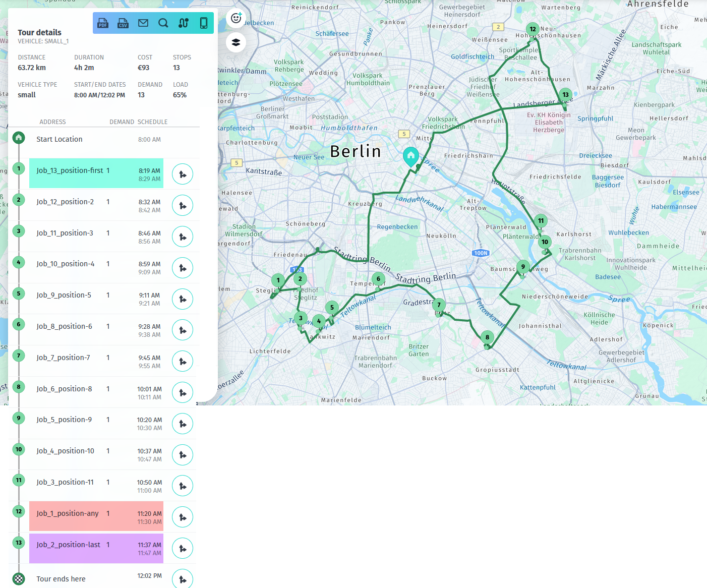Select the route waypoints icon
Viewport: 707px width, 588px height.
(x=183, y=23)
